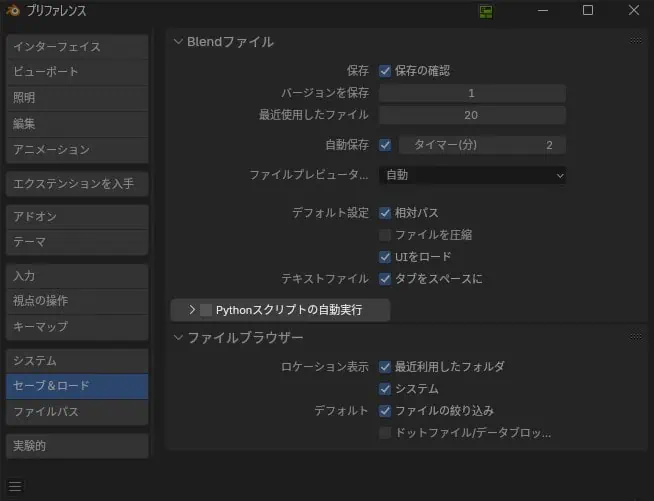Open 視点の操作 preferences tab
The height and width of the screenshot is (501, 654).
[77, 301]
